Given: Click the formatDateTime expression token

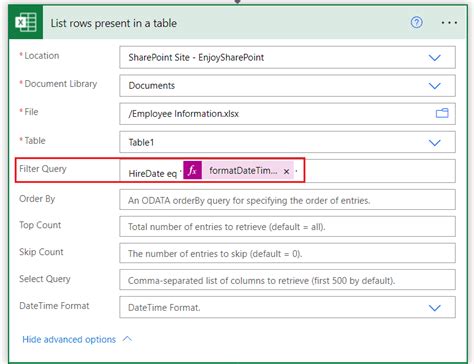Looking at the screenshot, I should 243,171.
